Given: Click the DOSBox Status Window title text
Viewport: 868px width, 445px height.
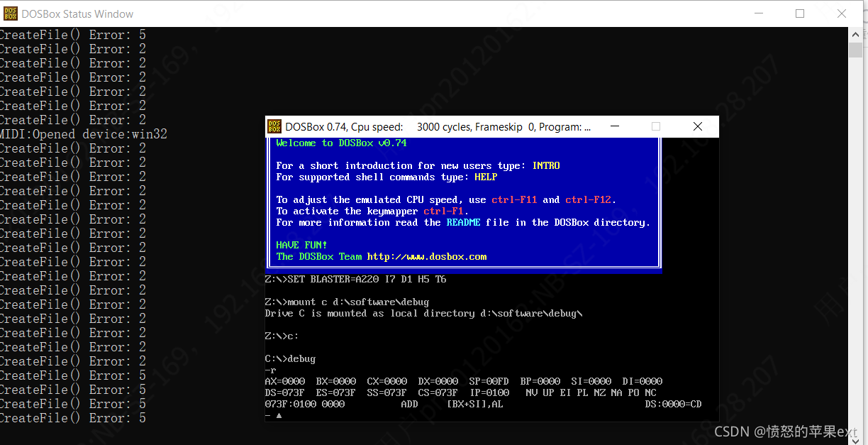Looking at the screenshot, I should pyautogui.click(x=78, y=13).
